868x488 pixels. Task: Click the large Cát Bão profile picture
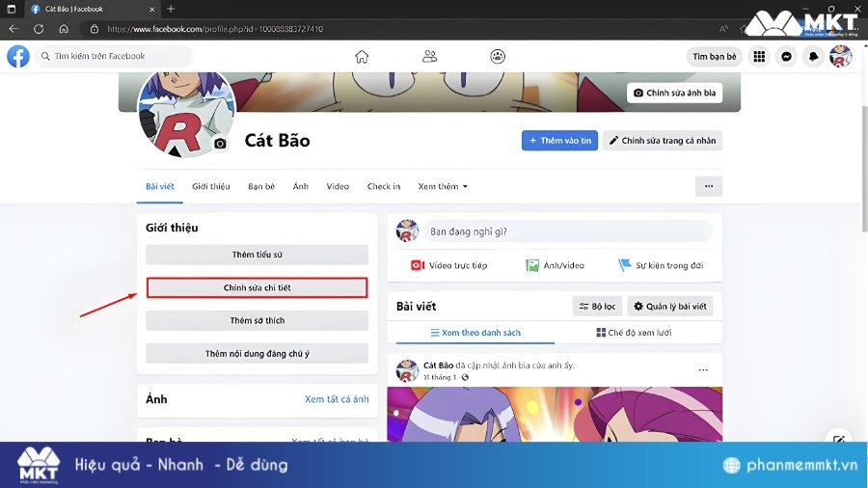click(186, 112)
